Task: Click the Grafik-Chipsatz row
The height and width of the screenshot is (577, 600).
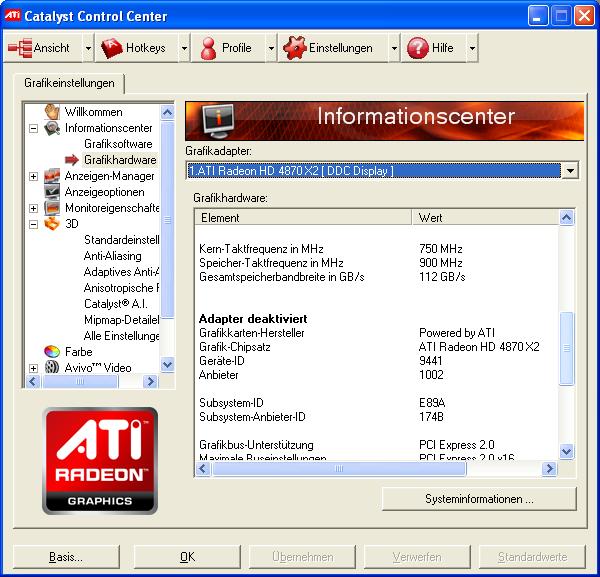Action: click(x=377, y=347)
